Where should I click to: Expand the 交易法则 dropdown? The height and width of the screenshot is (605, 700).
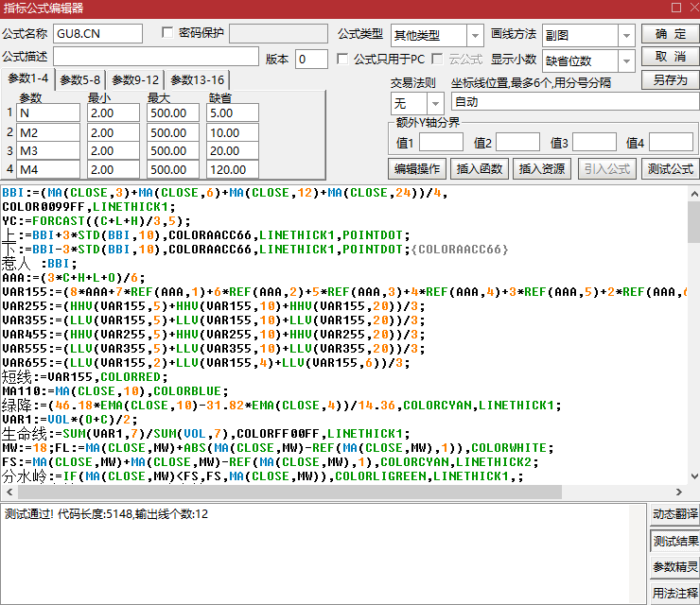[x=435, y=104]
